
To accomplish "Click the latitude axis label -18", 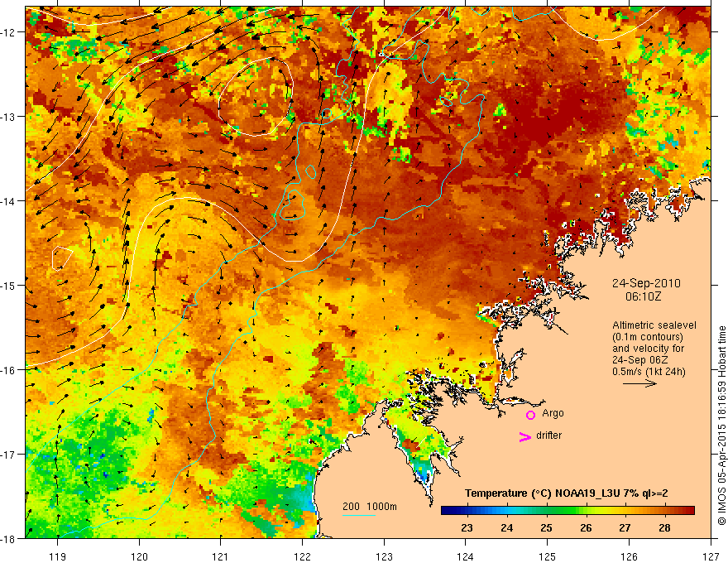I will click(8, 538).
